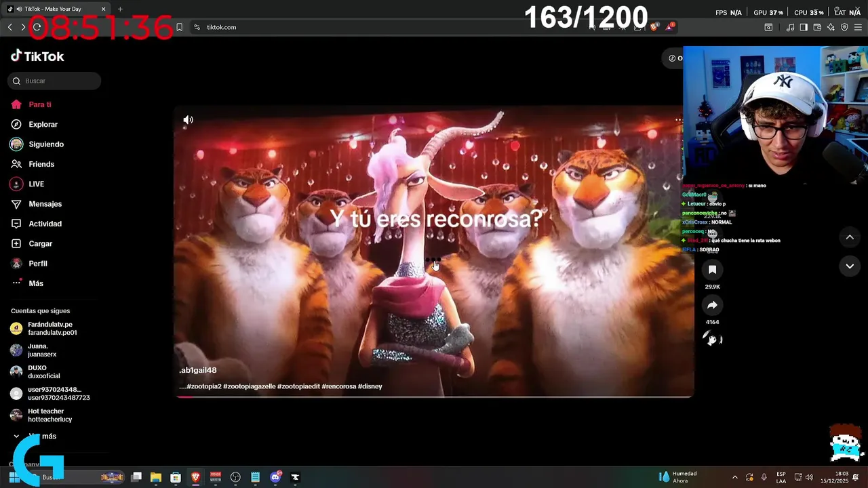Bookmark the video with the save icon
The image size is (868, 488).
tap(712, 270)
